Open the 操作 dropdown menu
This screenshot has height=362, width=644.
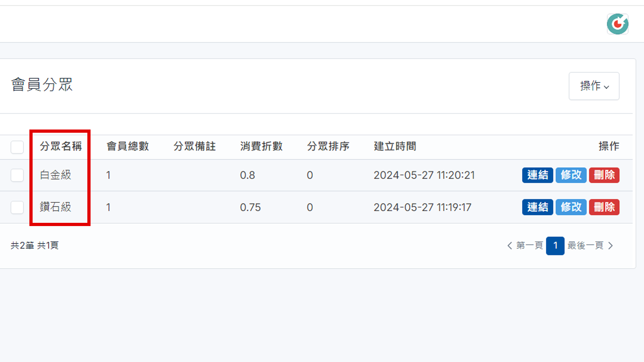(x=594, y=86)
